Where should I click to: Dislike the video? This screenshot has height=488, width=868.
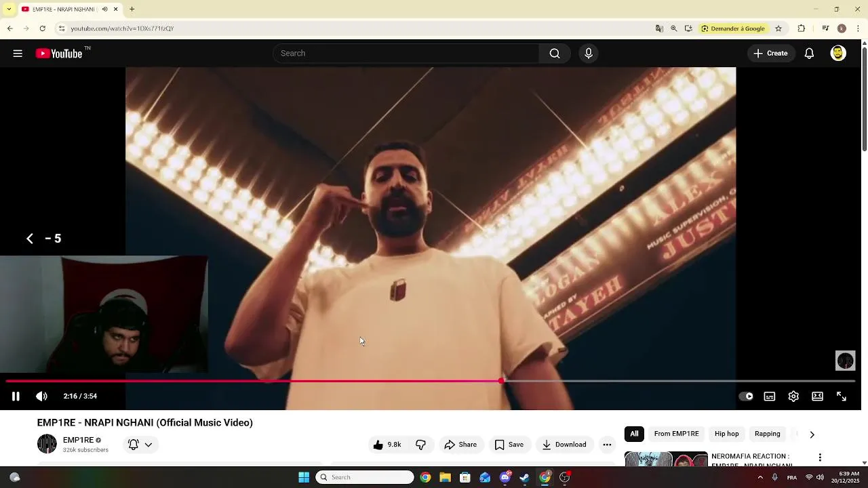[x=420, y=445]
